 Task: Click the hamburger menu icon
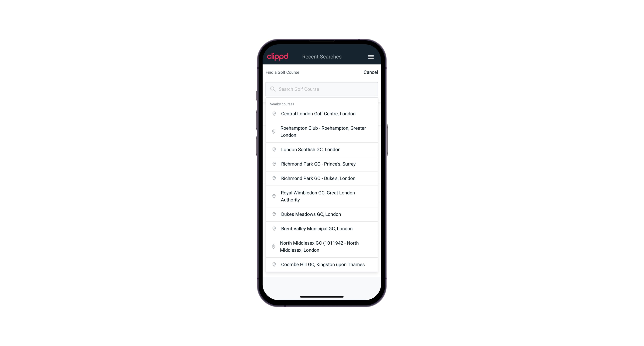(x=371, y=57)
